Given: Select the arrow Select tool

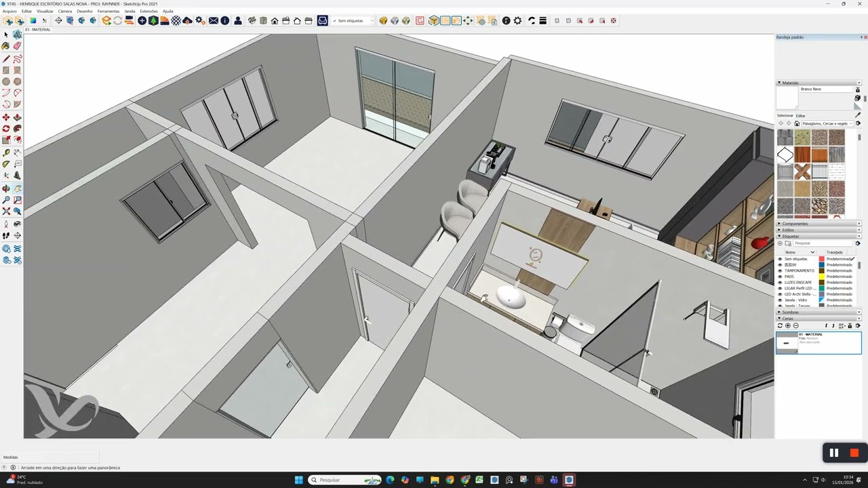Looking at the screenshot, I should tap(6, 35).
